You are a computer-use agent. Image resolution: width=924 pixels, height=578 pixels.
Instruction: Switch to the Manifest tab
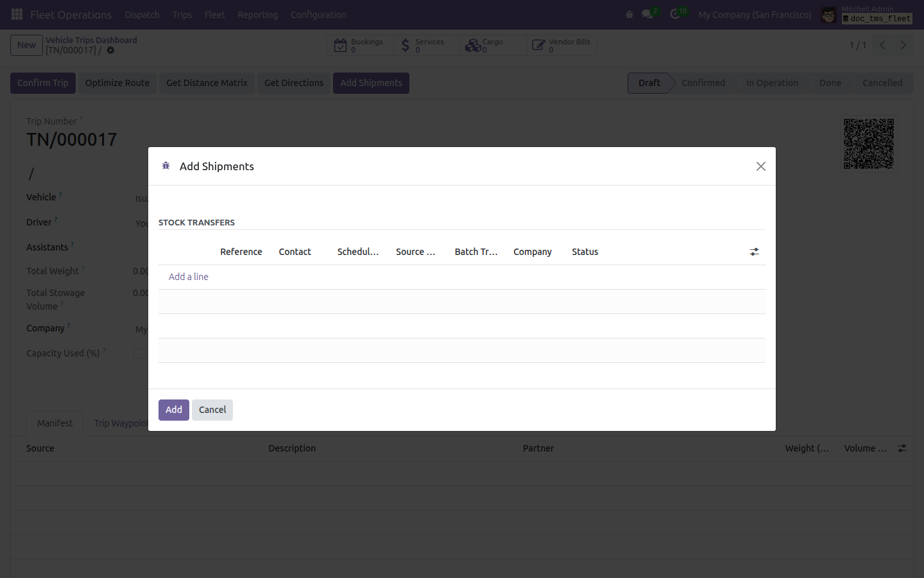point(55,423)
